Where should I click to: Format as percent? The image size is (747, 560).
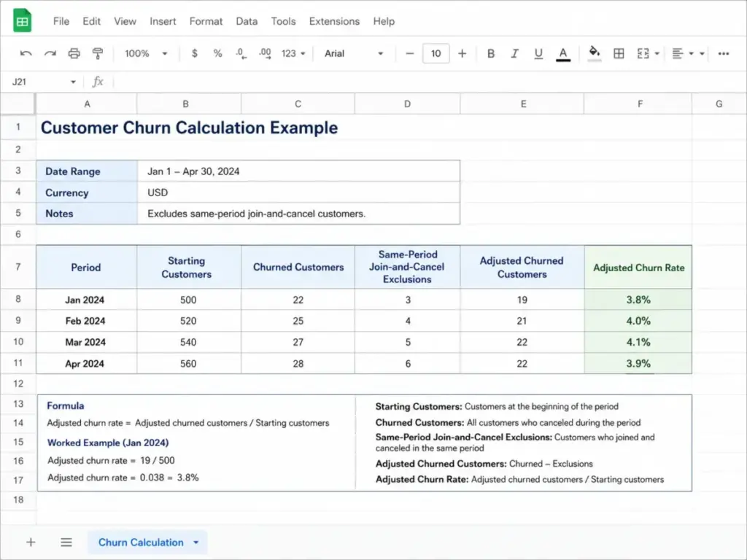coord(217,53)
